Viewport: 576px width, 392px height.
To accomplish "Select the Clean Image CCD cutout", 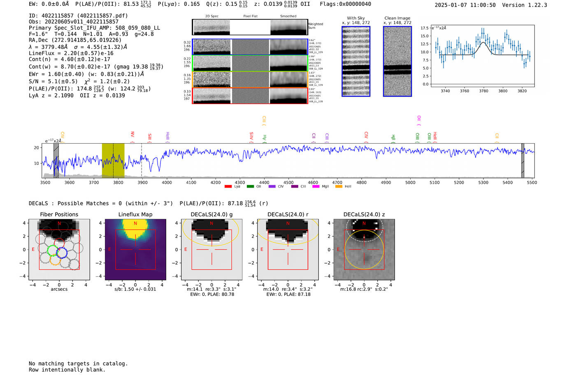I will [x=397, y=61].
